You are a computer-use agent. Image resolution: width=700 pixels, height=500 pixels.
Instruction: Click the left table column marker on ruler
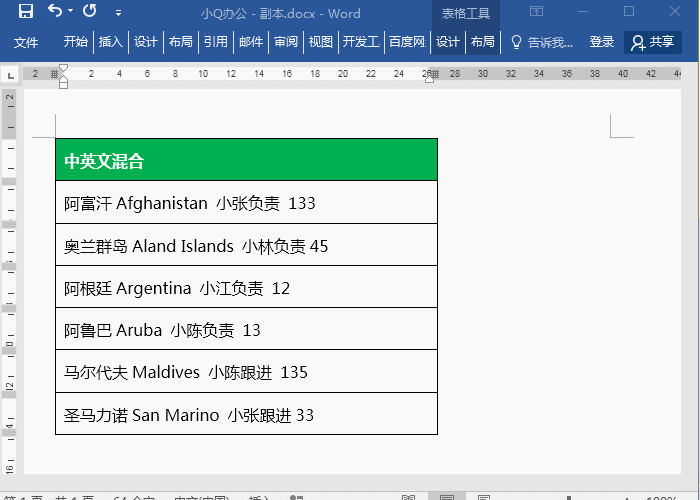pyautogui.click(x=54, y=74)
